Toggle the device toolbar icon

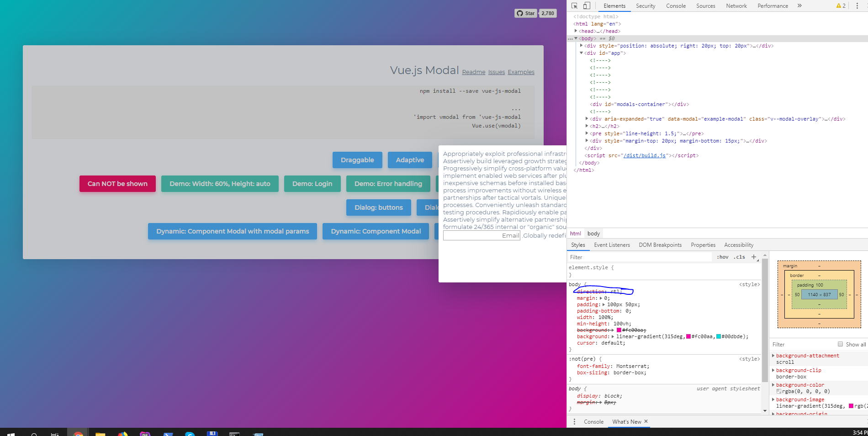(x=587, y=6)
